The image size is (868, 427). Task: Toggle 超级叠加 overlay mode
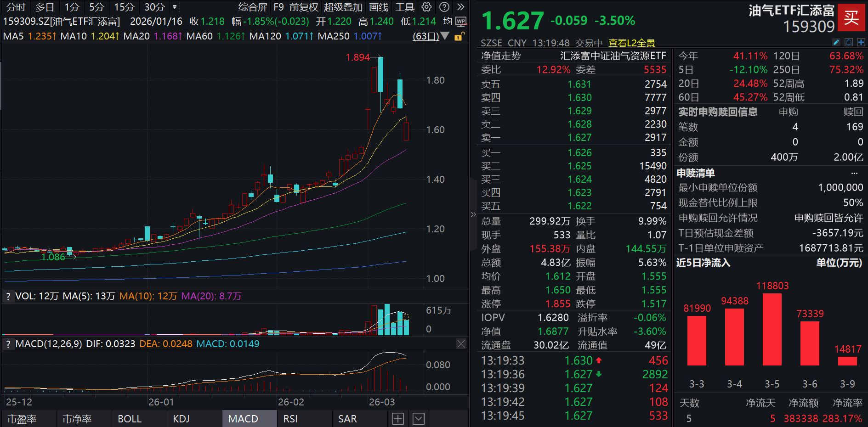tap(343, 7)
